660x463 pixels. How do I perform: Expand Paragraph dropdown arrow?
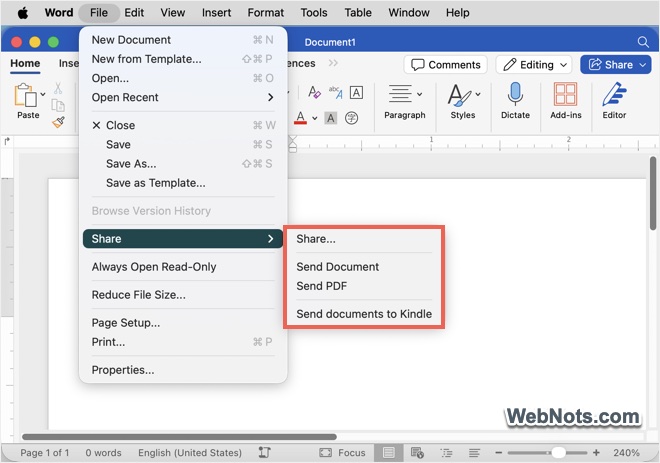click(419, 94)
